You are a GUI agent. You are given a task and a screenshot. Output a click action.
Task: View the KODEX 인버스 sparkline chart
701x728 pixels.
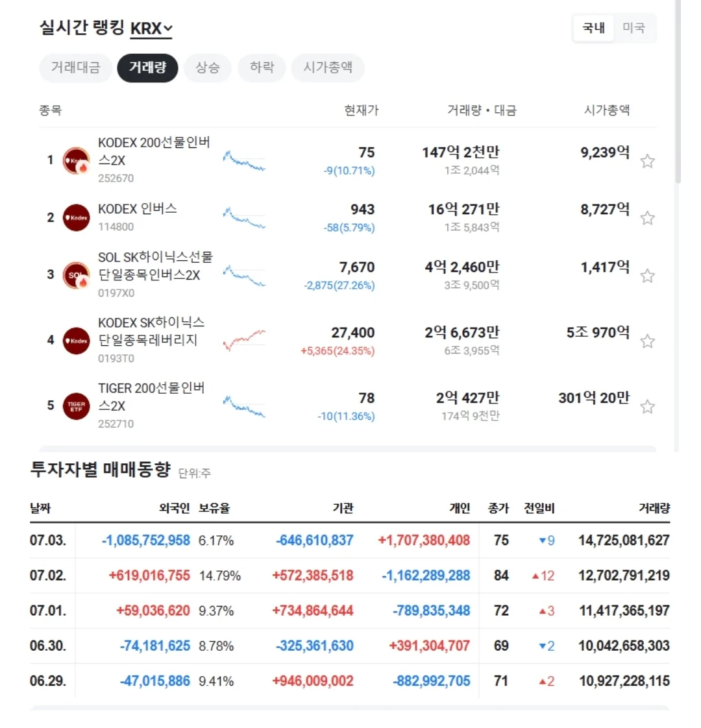244,218
